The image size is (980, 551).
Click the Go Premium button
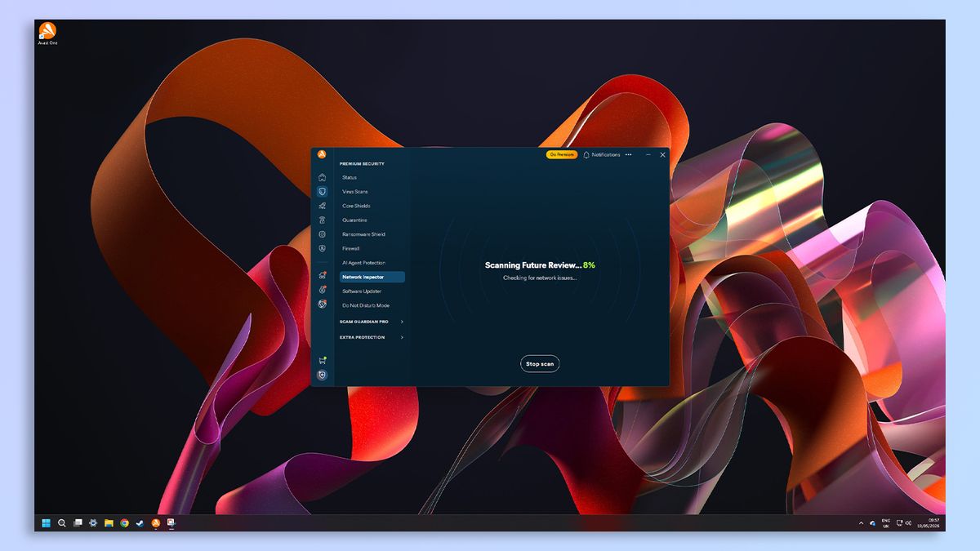[x=562, y=154]
